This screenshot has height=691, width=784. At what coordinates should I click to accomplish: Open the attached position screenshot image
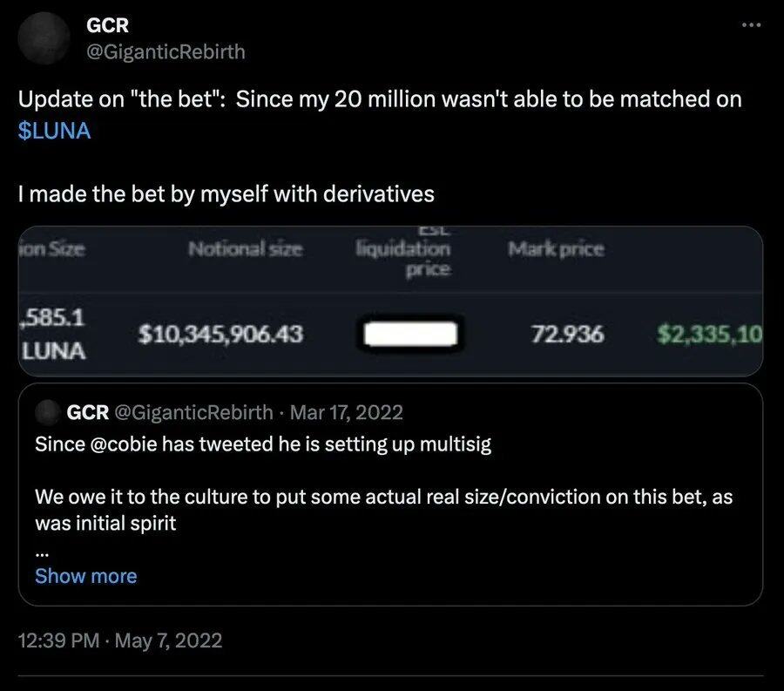click(x=390, y=301)
